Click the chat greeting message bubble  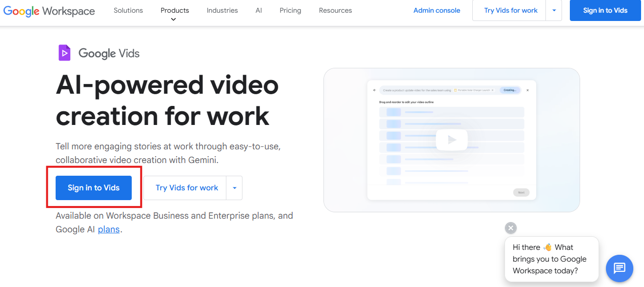(552, 259)
